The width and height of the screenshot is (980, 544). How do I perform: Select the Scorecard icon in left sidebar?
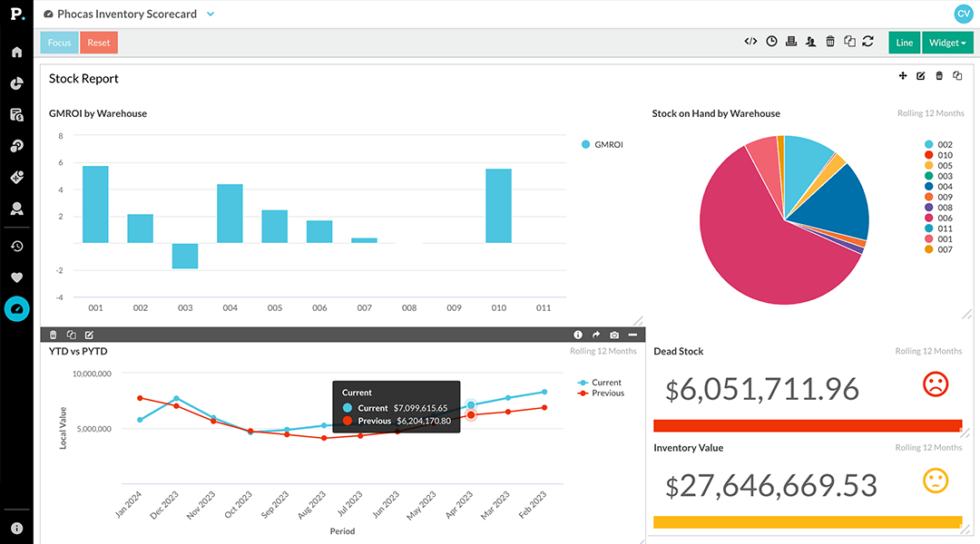pyautogui.click(x=16, y=309)
